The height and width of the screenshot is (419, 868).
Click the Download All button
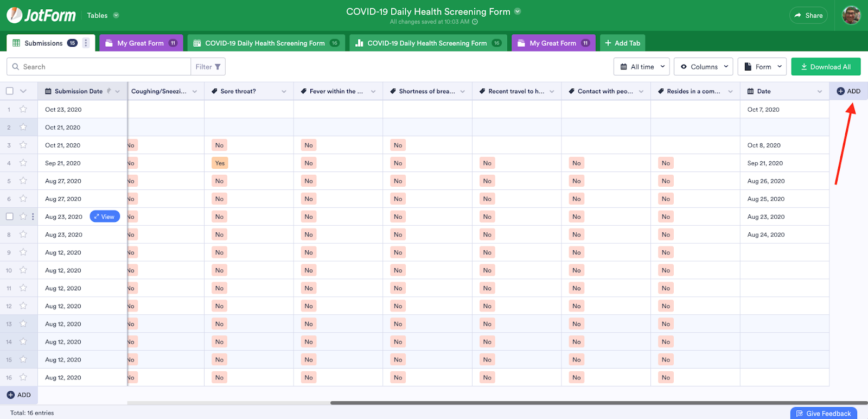click(826, 67)
